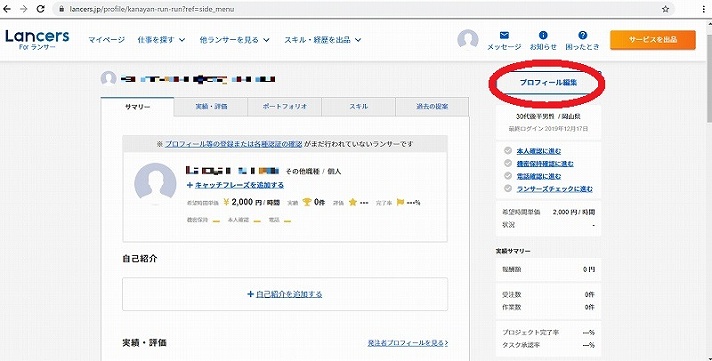Open 困ったとき help icon
The width and height of the screenshot is (712, 361).
(583, 35)
